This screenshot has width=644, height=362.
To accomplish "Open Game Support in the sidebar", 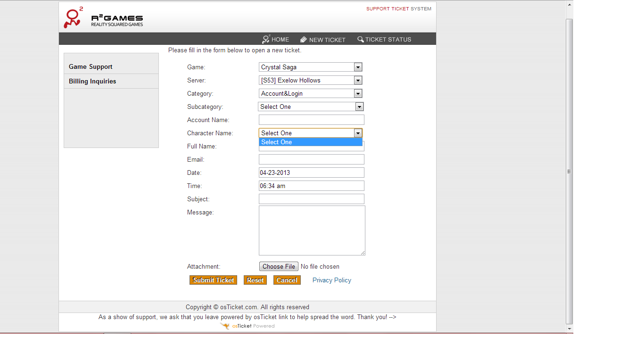I will tap(91, 66).
